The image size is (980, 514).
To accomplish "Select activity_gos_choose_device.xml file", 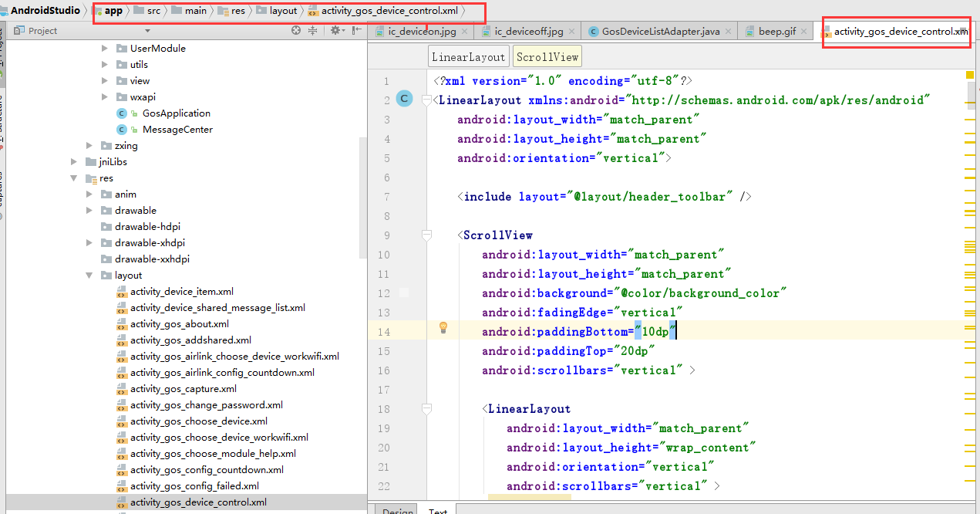I will [198, 421].
